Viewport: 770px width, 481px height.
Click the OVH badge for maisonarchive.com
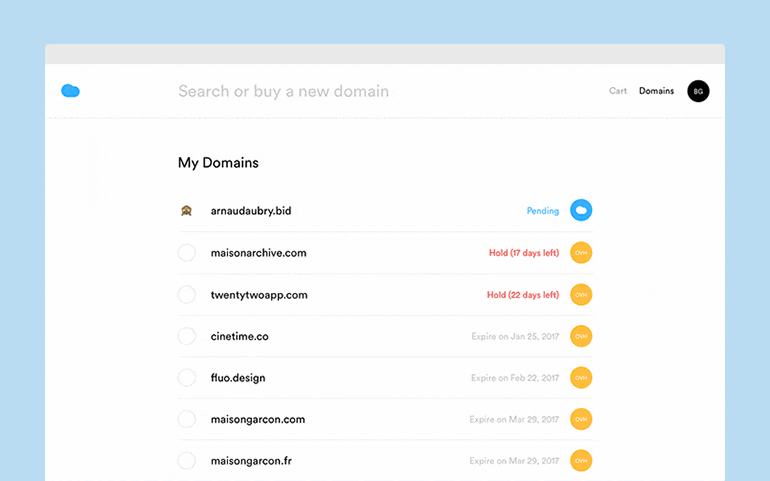click(581, 253)
